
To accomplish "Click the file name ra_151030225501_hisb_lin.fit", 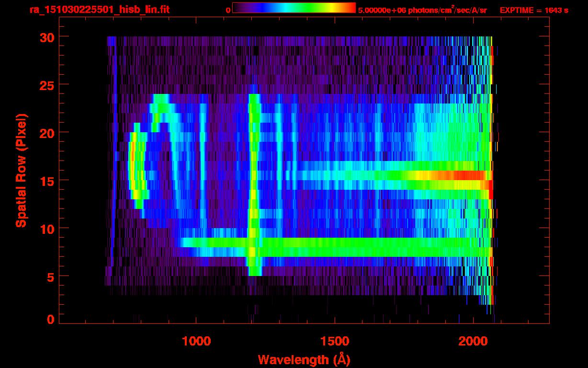I will [99, 9].
